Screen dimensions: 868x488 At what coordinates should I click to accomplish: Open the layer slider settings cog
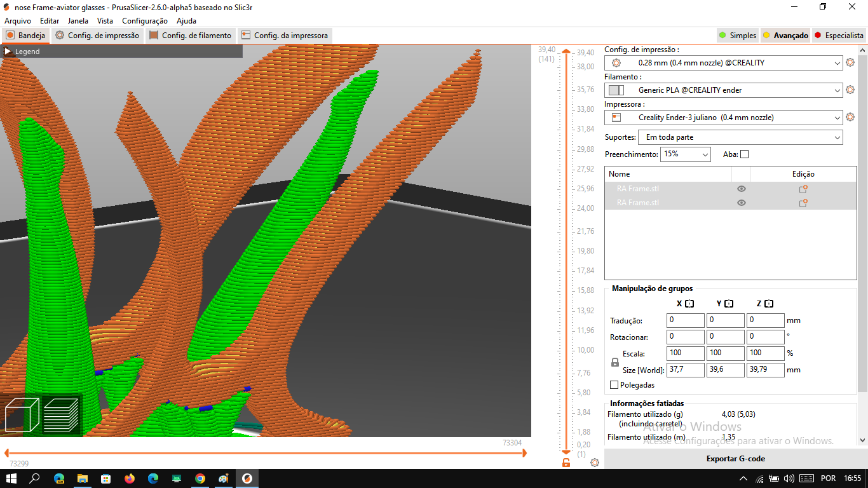(595, 463)
